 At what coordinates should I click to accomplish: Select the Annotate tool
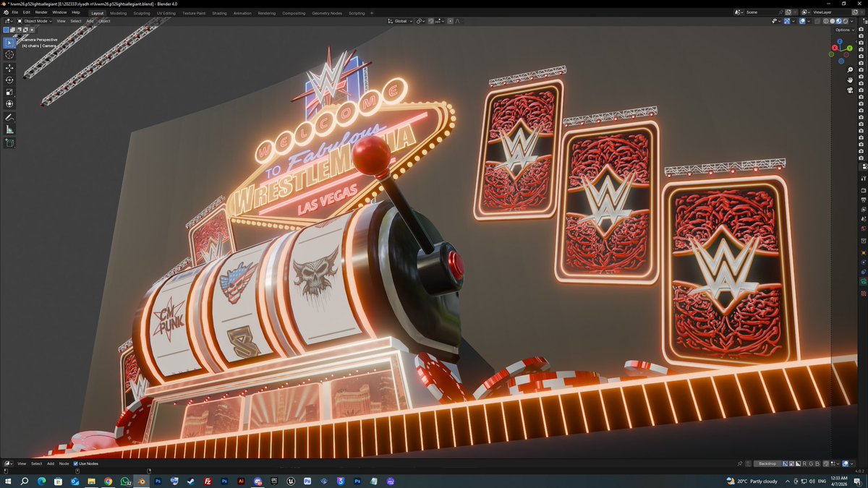9,117
